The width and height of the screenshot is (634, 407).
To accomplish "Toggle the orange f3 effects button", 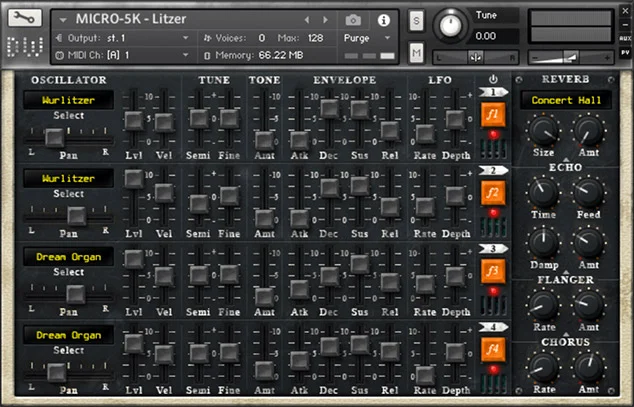I will pyautogui.click(x=493, y=271).
